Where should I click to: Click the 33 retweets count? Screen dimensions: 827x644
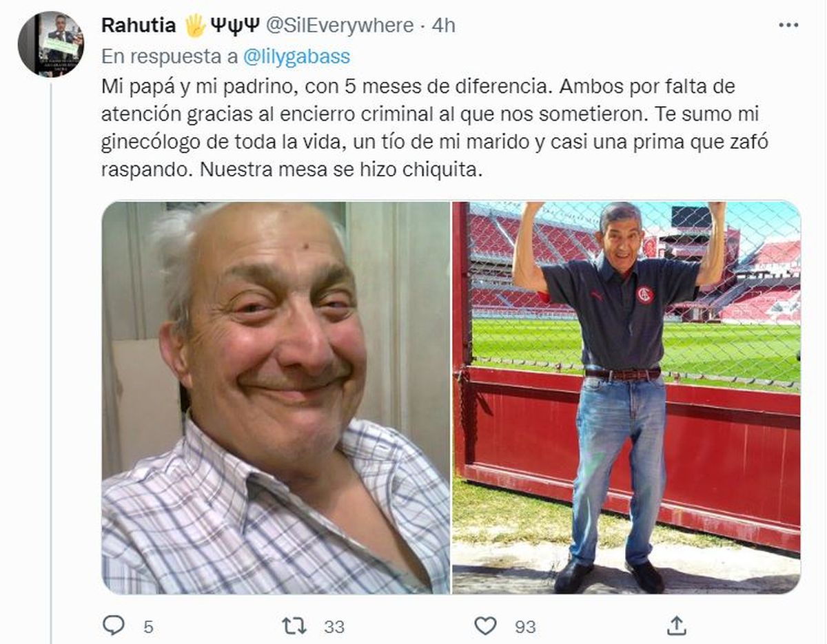(x=334, y=627)
